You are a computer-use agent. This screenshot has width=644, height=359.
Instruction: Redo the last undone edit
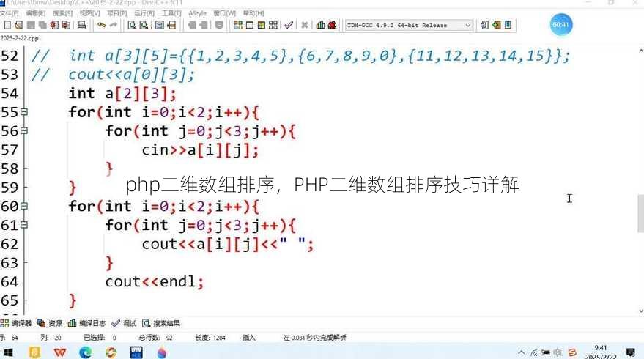114,25
